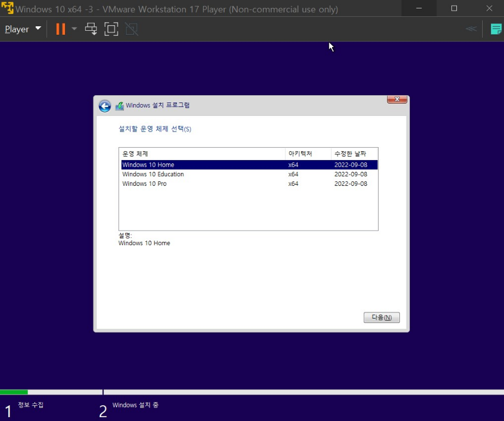This screenshot has height=421, width=504.
Task: Click the Windows 10 Home description text
Action: 144,244
